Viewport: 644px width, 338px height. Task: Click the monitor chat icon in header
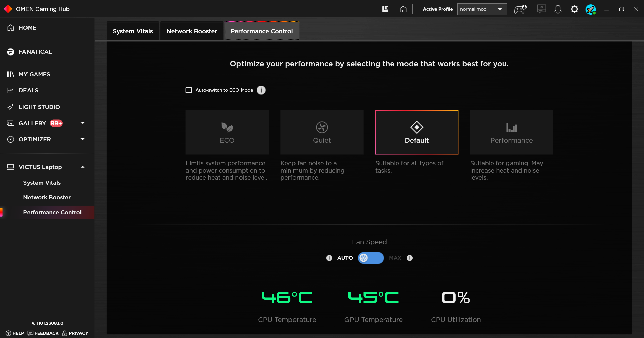coord(541,9)
